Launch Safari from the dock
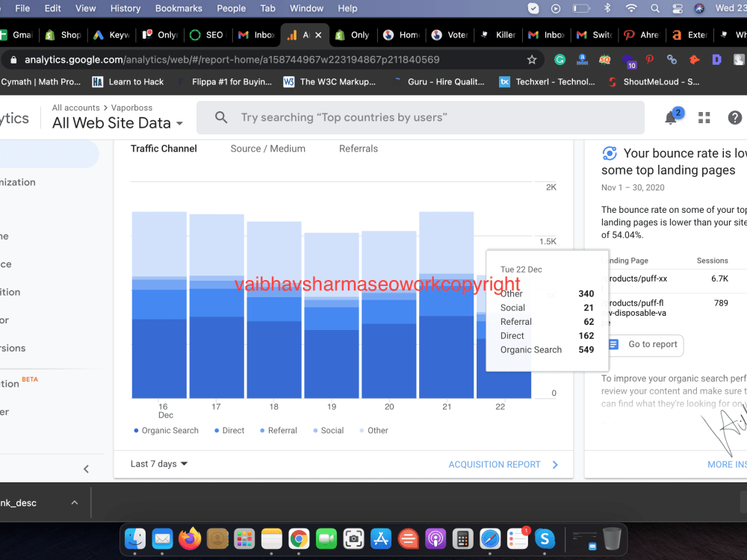This screenshot has width=747, height=560. (490, 538)
